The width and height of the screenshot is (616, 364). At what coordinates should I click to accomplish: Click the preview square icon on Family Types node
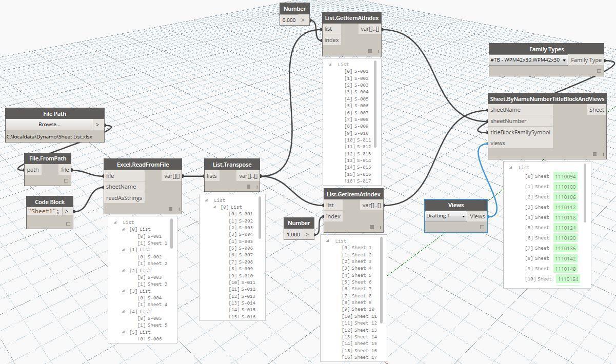[x=599, y=71]
